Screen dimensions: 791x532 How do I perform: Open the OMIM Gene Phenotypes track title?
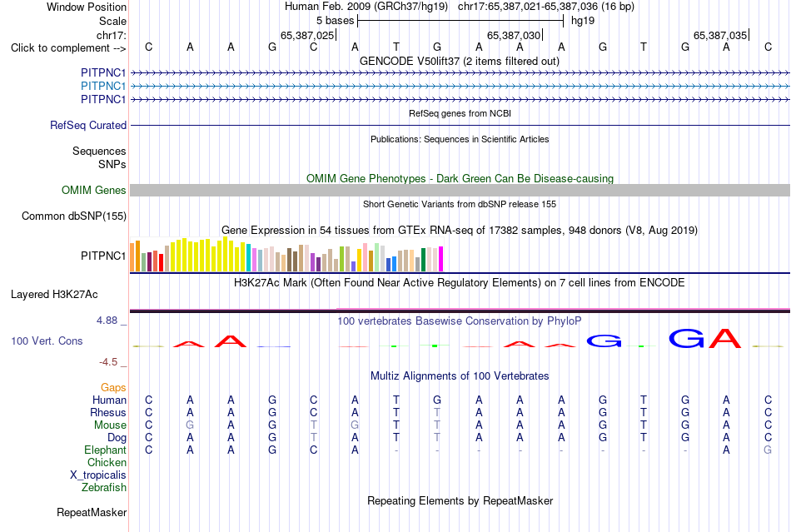tap(460, 178)
